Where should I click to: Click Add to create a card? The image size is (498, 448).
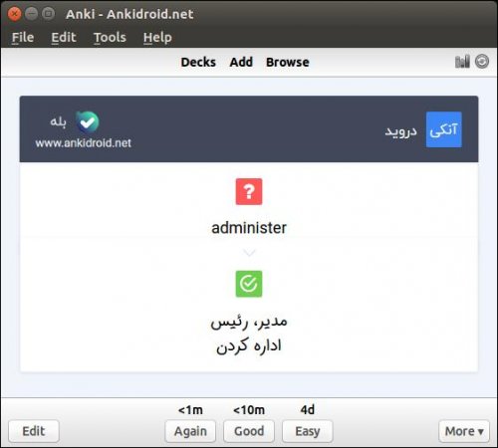[241, 62]
